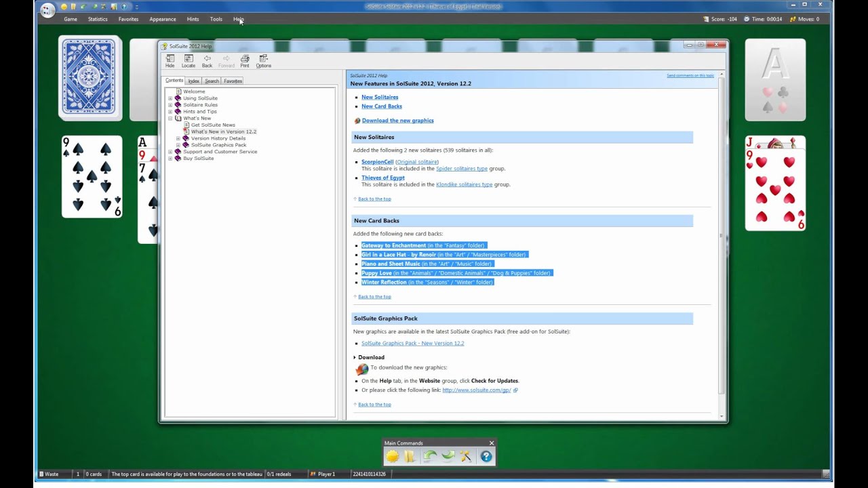Click Download the new graphics link
This screenshot has width=868, height=488.
(x=398, y=121)
